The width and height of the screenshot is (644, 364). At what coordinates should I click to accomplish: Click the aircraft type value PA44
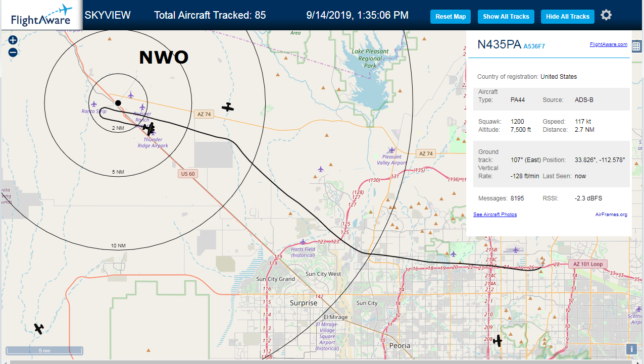click(518, 100)
